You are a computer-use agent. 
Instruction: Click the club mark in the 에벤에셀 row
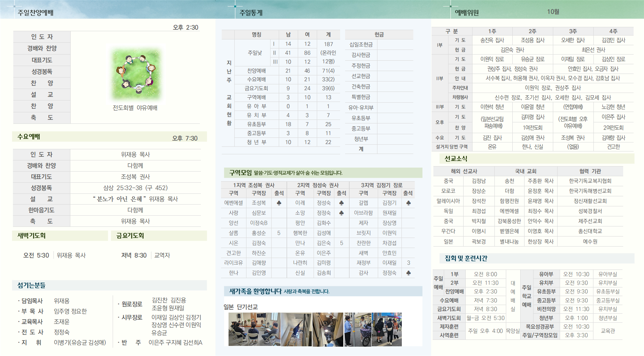point(279,203)
